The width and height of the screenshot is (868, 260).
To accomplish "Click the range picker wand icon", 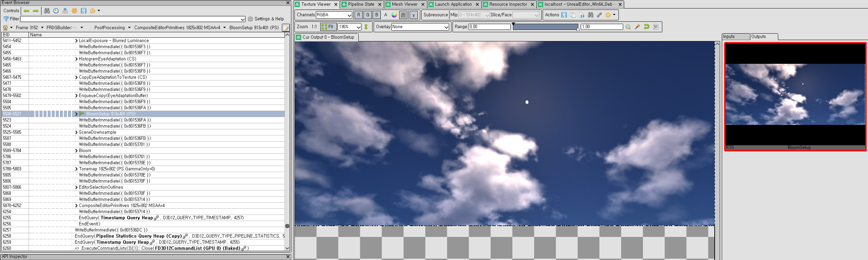I will point(637,27).
